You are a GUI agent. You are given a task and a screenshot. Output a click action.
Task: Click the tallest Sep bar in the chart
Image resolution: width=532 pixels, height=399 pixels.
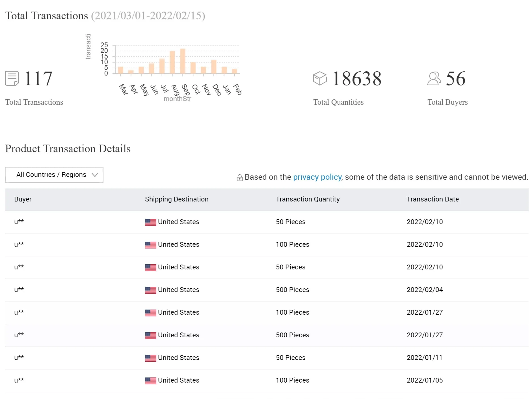pos(183,61)
